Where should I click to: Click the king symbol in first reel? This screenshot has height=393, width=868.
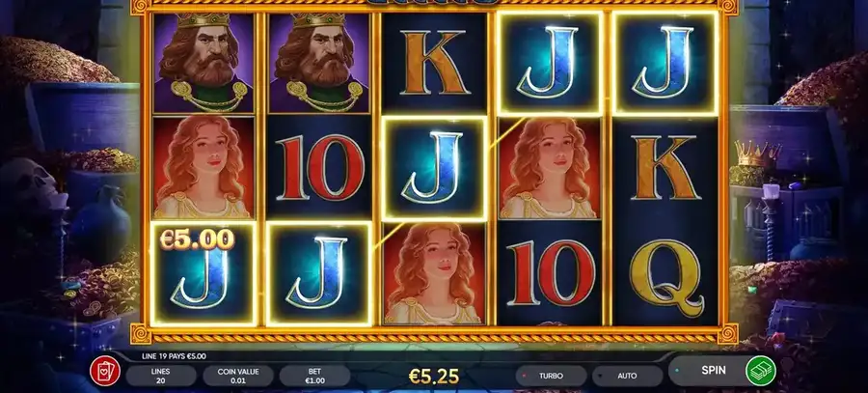pyautogui.click(x=203, y=62)
